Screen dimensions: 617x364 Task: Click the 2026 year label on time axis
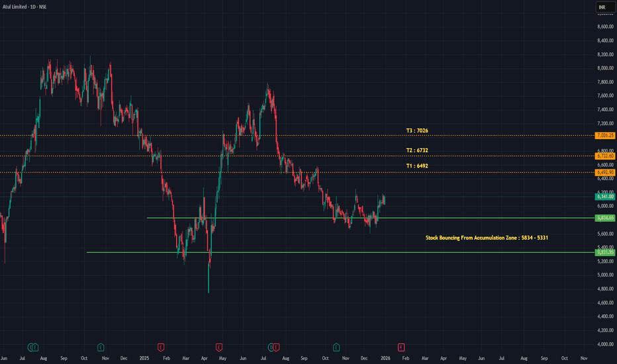click(x=384, y=358)
